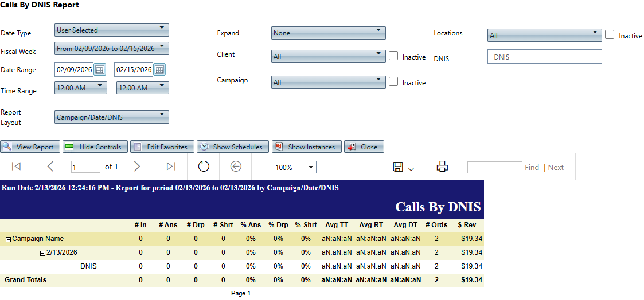The width and height of the screenshot is (644, 300).
Task: Go to the next report page
Action: [x=136, y=167]
